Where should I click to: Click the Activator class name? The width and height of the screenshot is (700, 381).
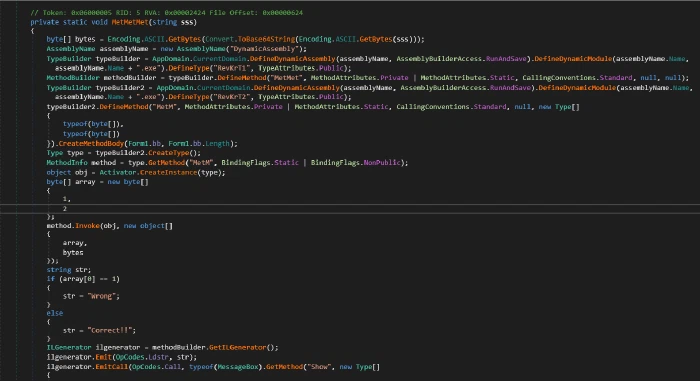coord(117,172)
